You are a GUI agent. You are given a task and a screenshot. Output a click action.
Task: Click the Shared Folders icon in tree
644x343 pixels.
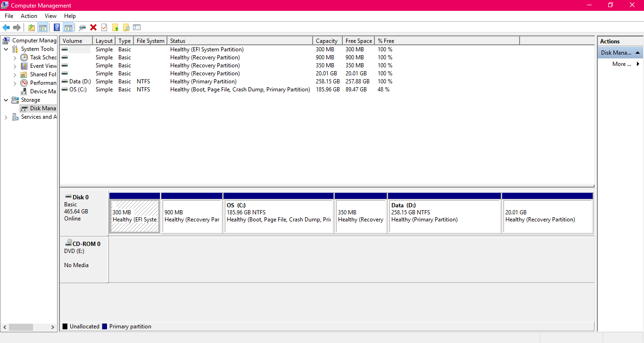[24, 74]
